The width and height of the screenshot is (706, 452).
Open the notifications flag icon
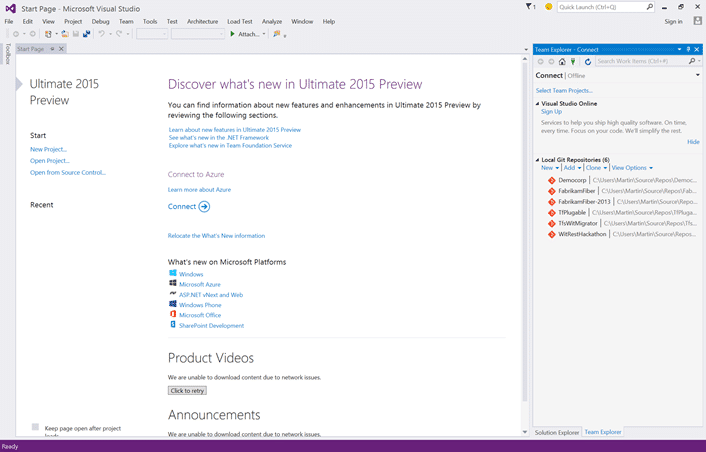[529, 7]
